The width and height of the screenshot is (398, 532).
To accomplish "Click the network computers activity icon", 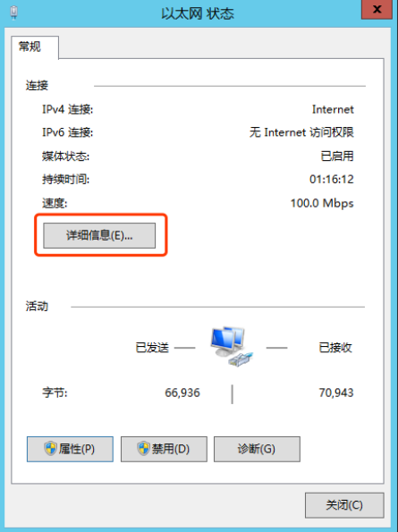I will tap(232, 346).
